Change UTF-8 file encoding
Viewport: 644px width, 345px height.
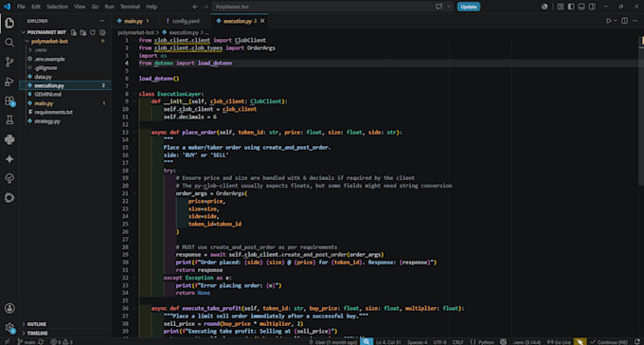pos(439,342)
